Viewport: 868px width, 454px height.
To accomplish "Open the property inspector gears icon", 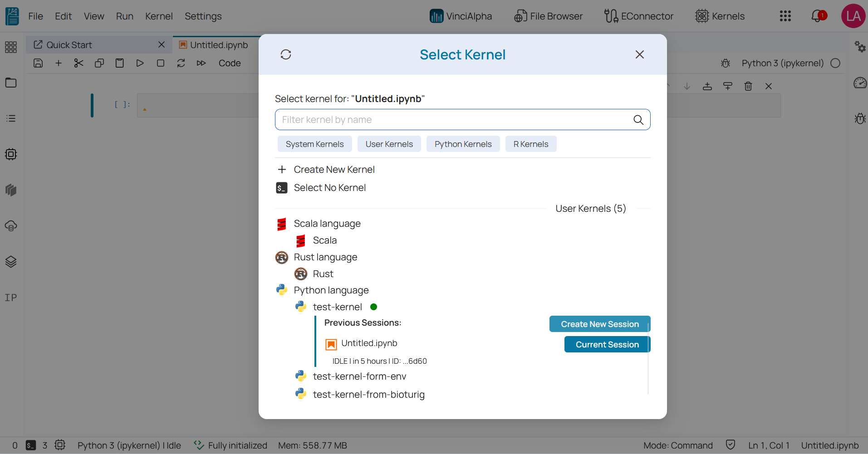I will (860, 46).
